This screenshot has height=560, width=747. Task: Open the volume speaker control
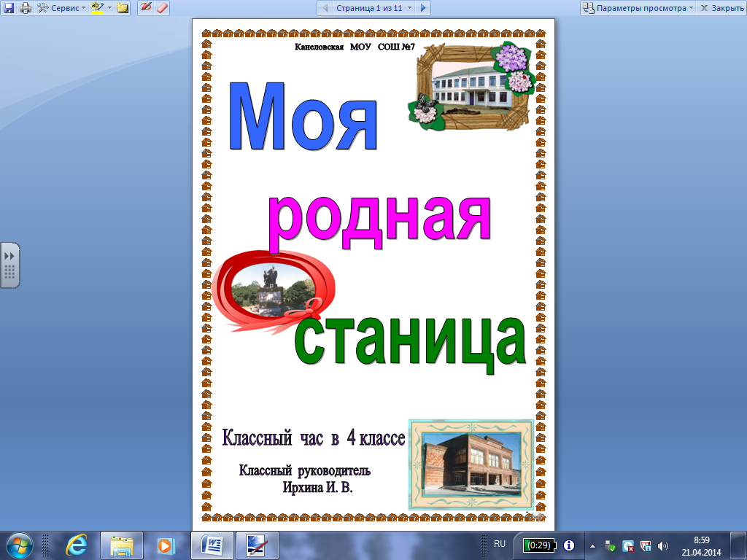(x=663, y=546)
